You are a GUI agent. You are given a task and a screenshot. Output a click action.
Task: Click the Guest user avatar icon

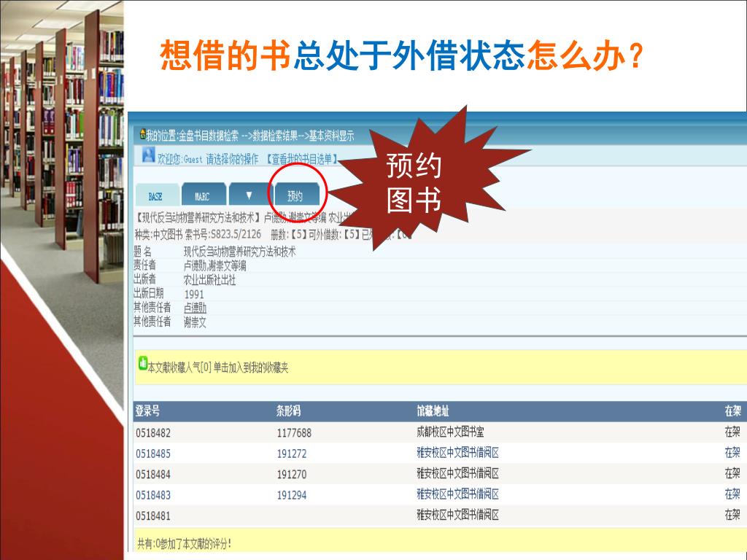tap(149, 155)
